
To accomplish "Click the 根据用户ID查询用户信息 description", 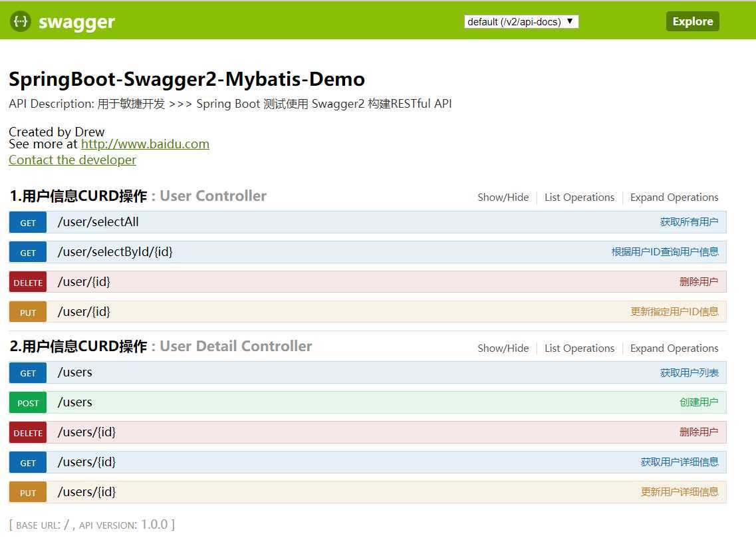I will pos(665,252).
